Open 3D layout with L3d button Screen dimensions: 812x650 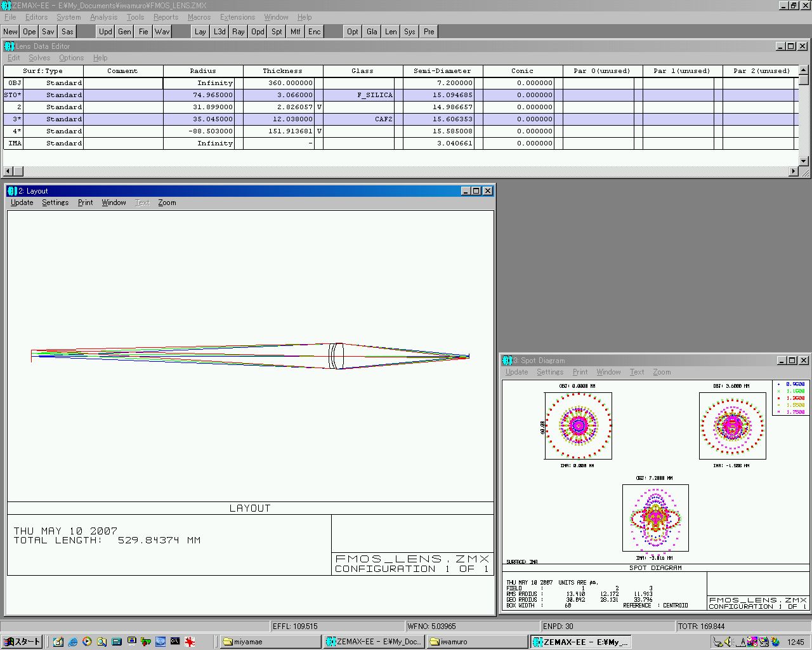coord(219,32)
